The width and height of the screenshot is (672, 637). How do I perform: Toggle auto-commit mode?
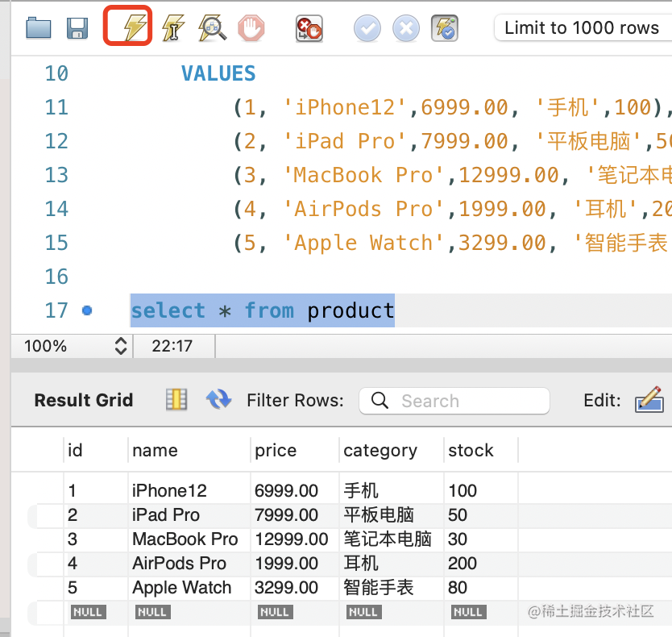click(x=445, y=28)
